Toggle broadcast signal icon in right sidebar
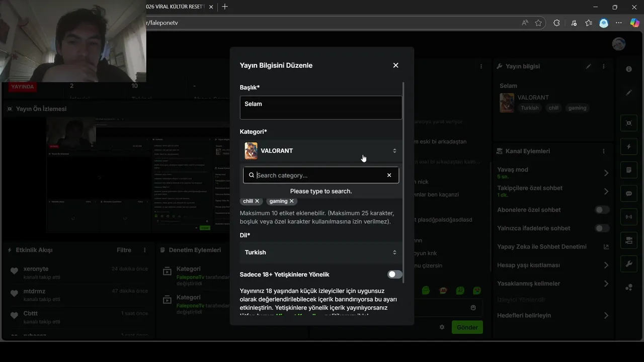Viewport: 644px width, 362px height. tap(629, 217)
